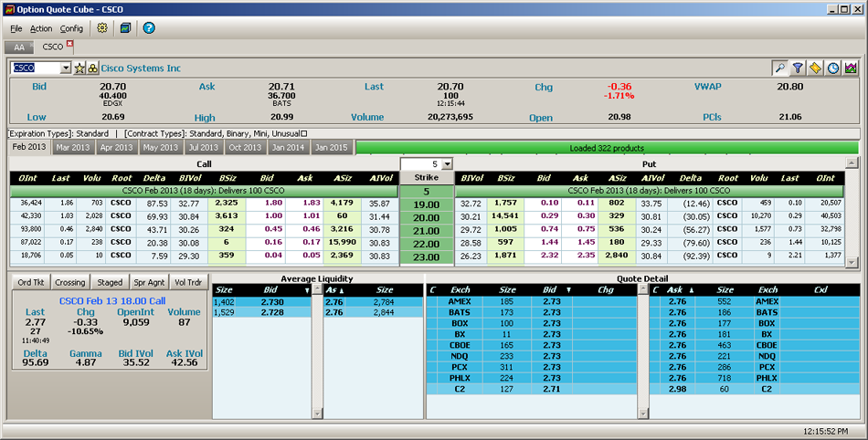Open the chart window toolbar icon
Image resolution: width=868 pixels, height=440 pixels.
125,28
